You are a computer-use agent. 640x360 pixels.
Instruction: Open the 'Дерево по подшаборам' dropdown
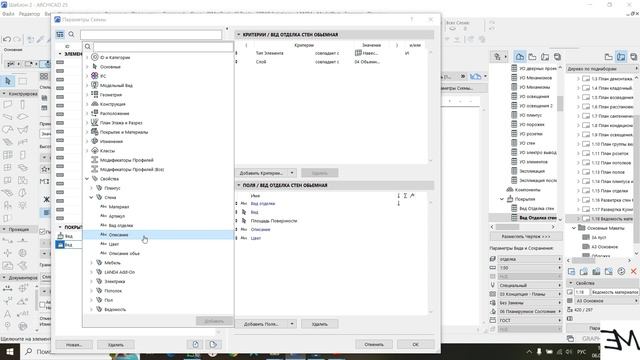603,69
